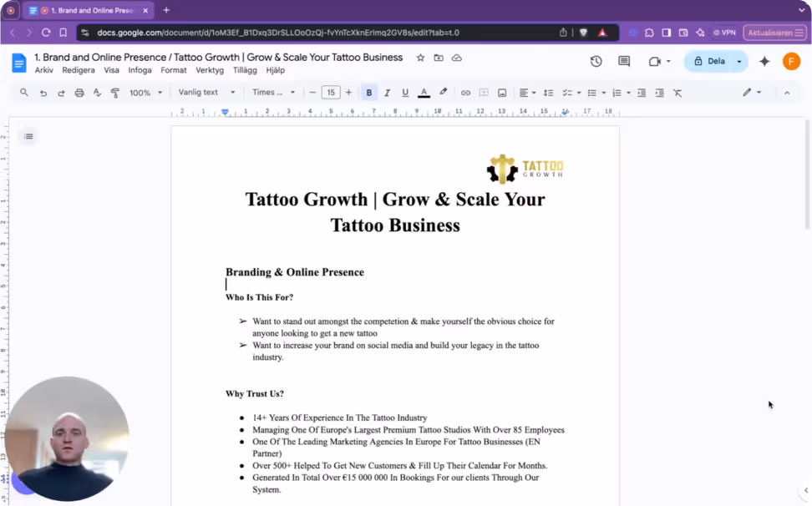Open the account avatar F
The width and height of the screenshot is (812, 506).
(791, 62)
